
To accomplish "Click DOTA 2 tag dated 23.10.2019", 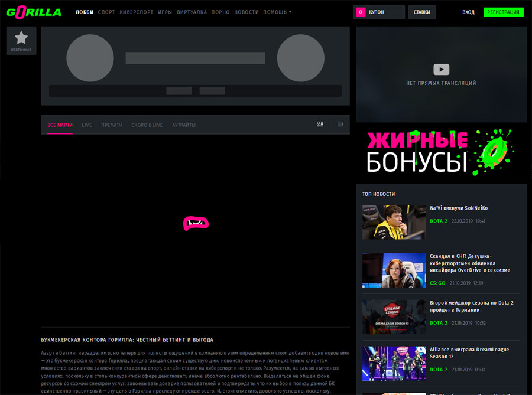I will 439,221.
